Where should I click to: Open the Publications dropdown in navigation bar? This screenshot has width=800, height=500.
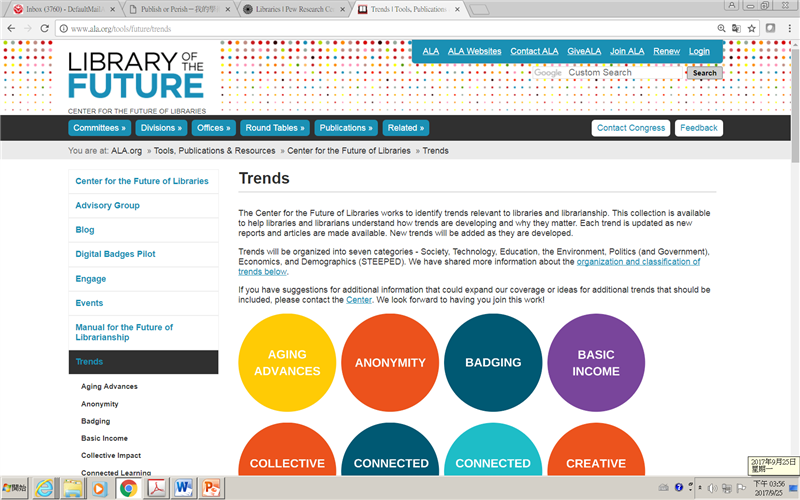click(x=346, y=128)
